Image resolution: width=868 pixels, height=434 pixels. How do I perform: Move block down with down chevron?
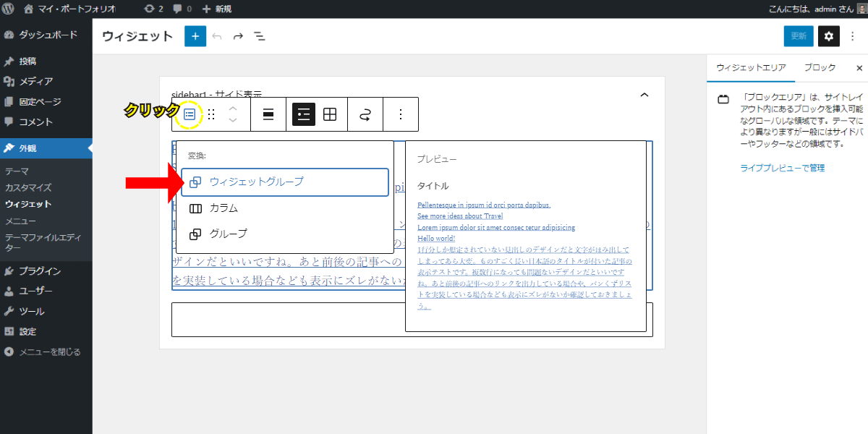pyautogui.click(x=233, y=121)
